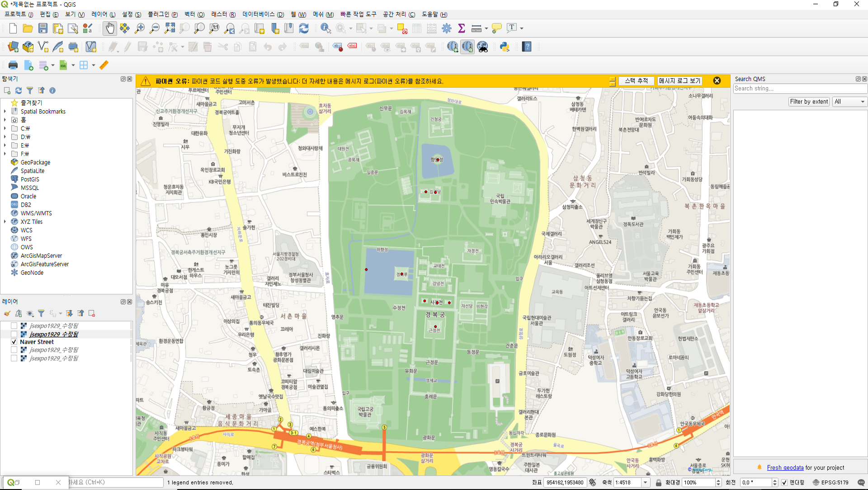This screenshot has width=868, height=490.
Task: Click the Fresh geodata link
Action: (x=785, y=467)
